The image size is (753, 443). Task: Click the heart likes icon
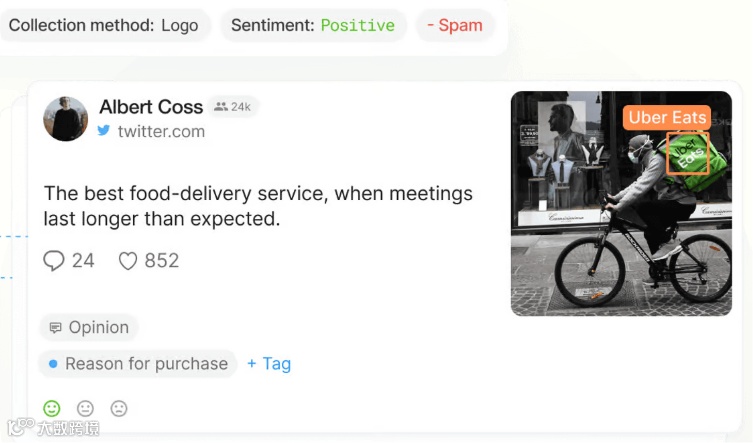tap(128, 261)
